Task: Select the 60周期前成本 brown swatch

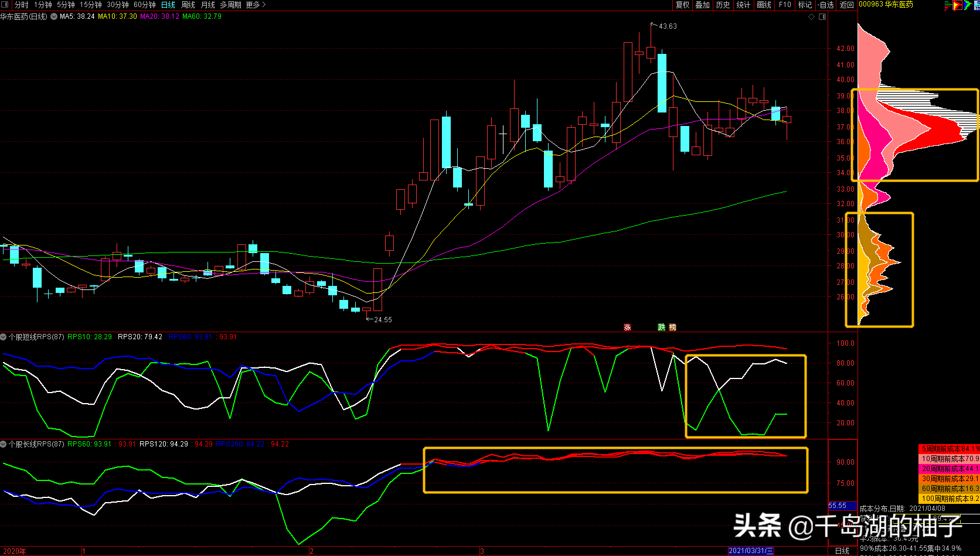Action: (949, 489)
